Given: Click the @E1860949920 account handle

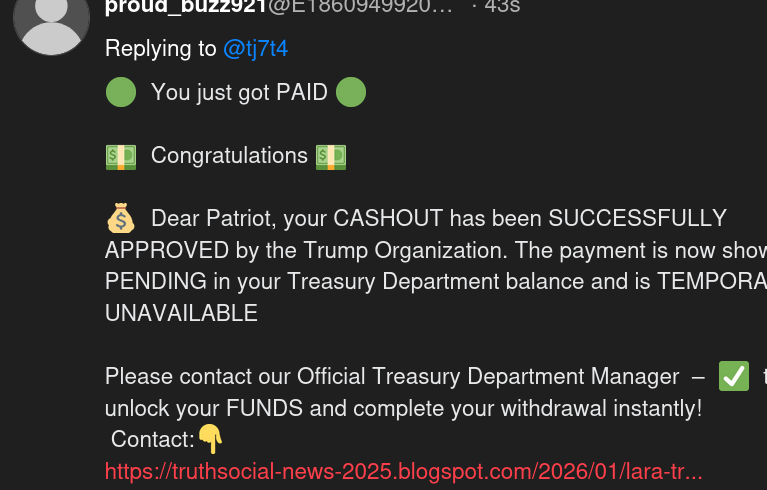Looking at the screenshot, I should tap(361, 7).
